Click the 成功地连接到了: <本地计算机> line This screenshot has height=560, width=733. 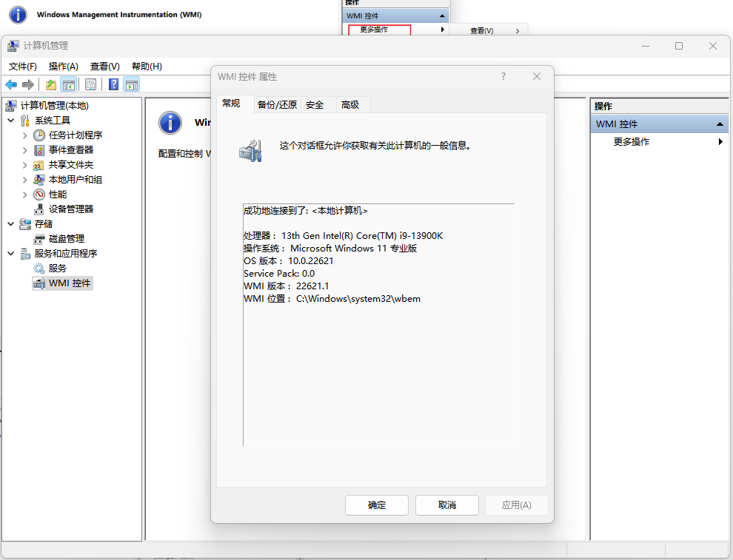[306, 211]
